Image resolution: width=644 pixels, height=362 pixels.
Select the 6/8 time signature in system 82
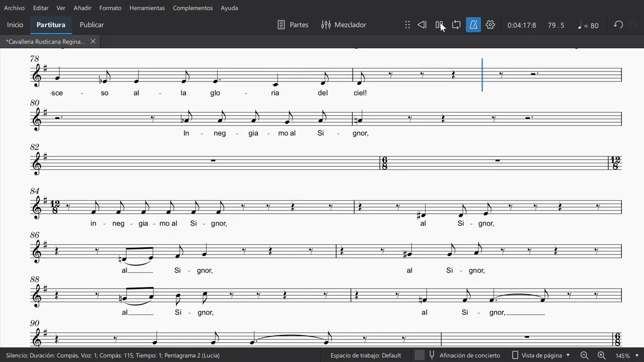(x=384, y=163)
